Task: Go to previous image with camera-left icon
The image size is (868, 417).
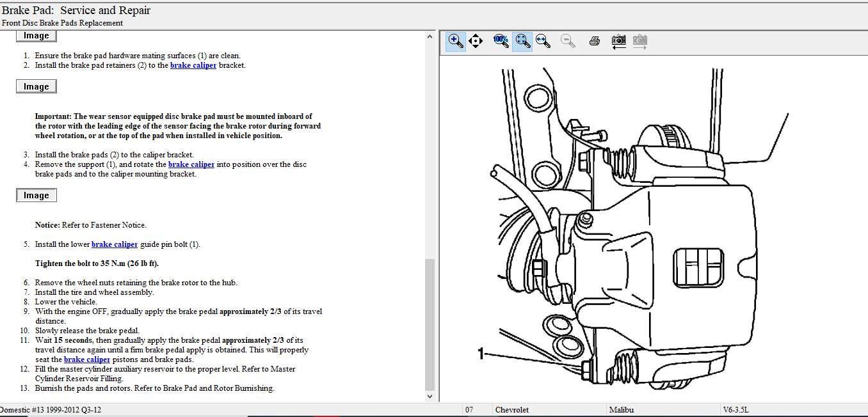Action: (618, 41)
